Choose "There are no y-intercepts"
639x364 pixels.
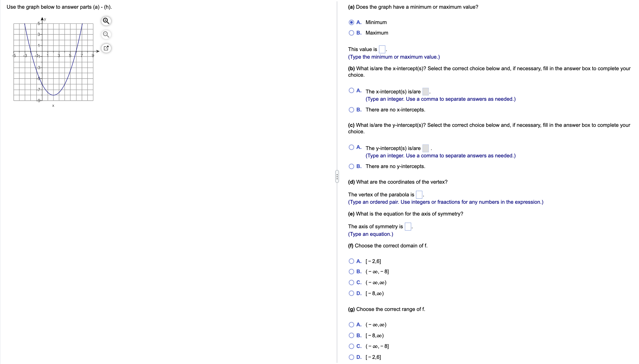pos(351,166)
